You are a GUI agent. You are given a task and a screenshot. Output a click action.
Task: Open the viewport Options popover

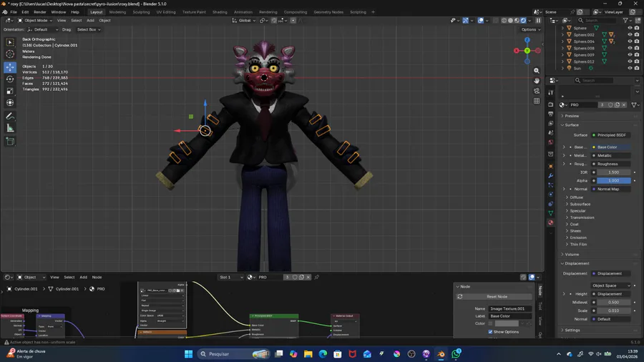click(530, 29)
